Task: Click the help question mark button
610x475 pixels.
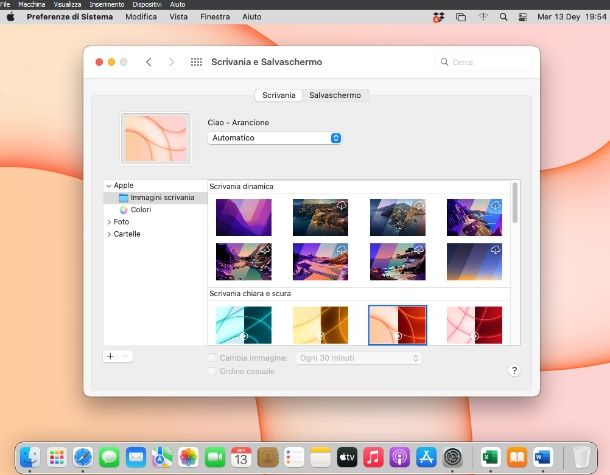Action: point(514,370)
